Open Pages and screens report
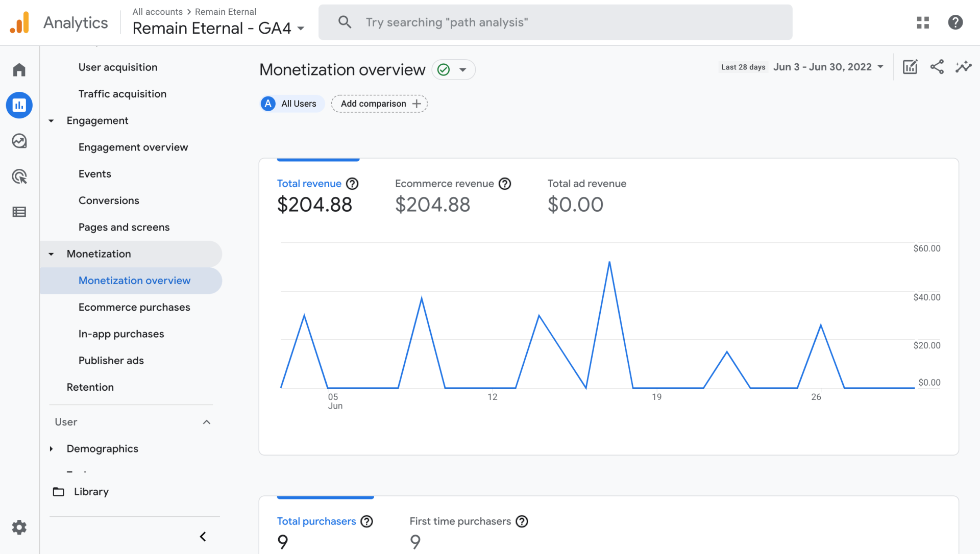Image resolution: width=980 pixels, height=554 pixels. click(124, 228)
